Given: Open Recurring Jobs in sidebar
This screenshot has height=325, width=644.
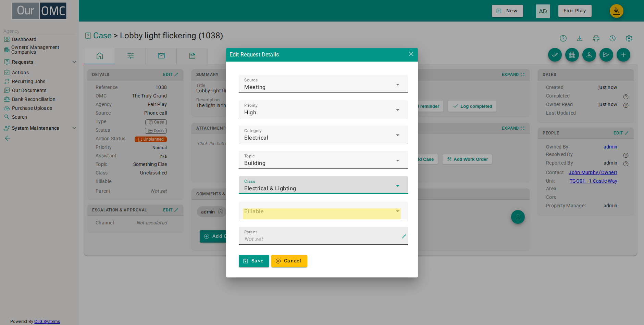Looking at the screenshot, I should (x=28, y=81).
